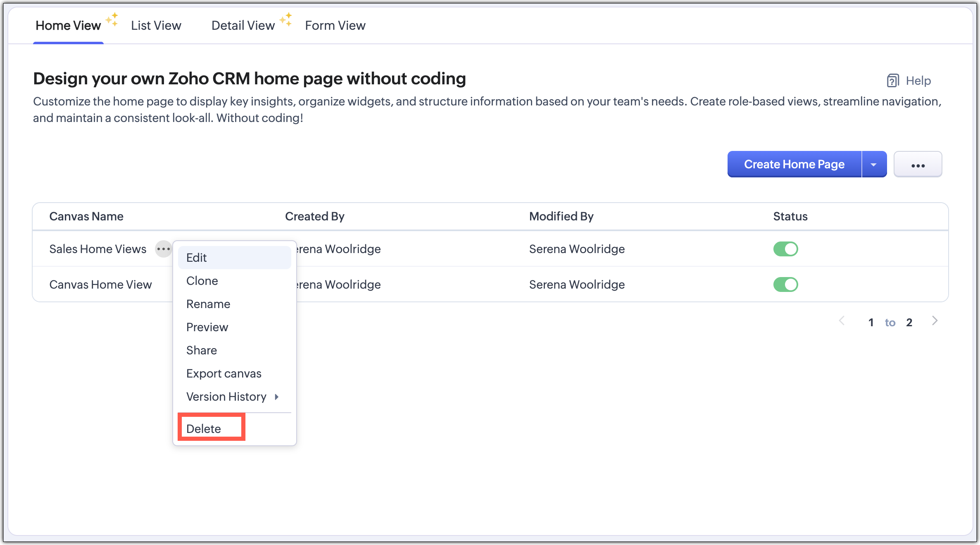Screen dimensions: 980x545
Task: Click the Create Home Page button
Action: click(x=794, y=165)
